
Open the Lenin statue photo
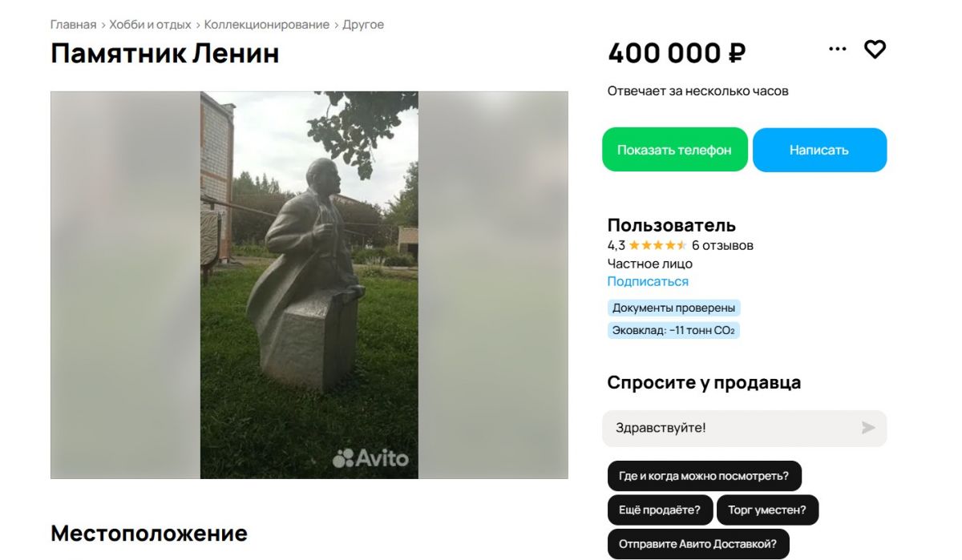tap(309, 285)
